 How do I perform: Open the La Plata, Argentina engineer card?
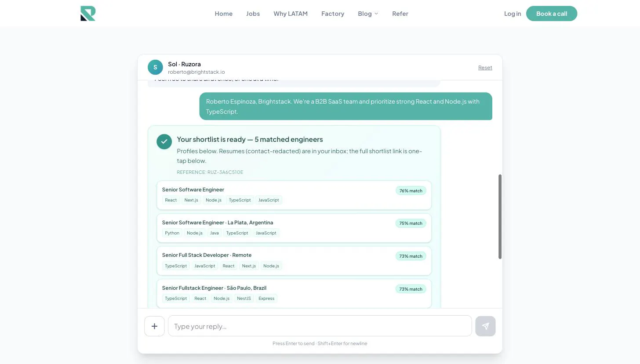[294, 228]
